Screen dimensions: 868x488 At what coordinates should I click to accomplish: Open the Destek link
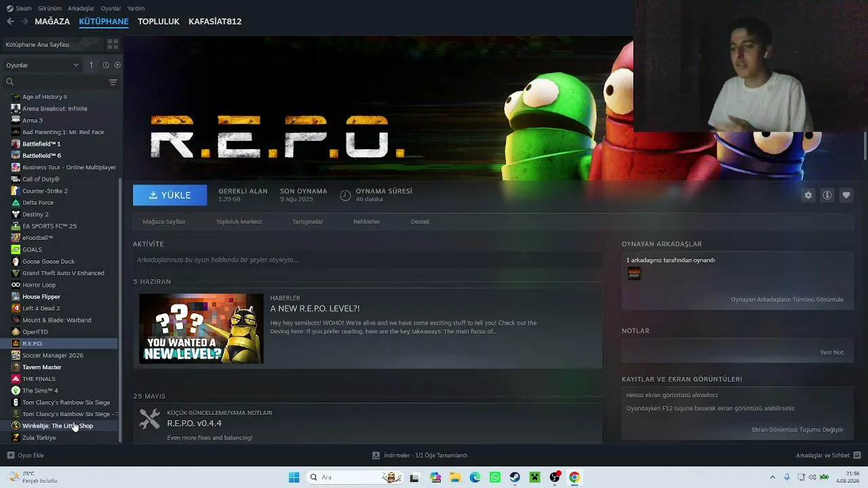(420, 222)
